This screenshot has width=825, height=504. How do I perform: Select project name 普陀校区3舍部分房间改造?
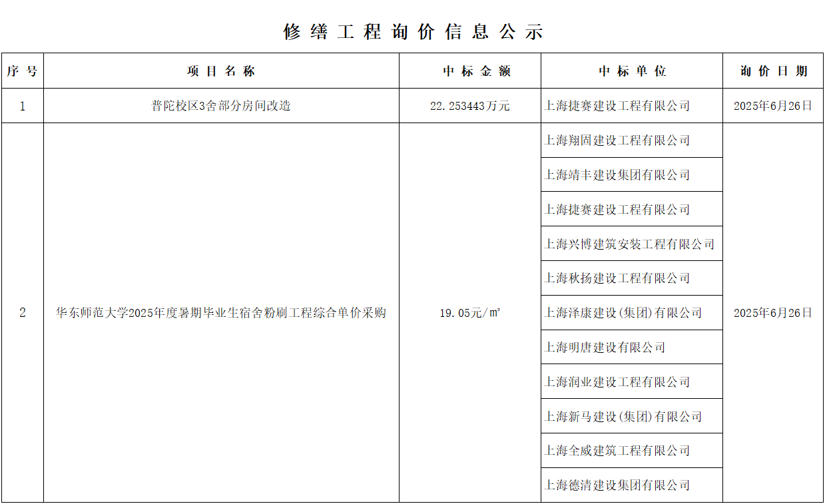click(x=221, y=105)
